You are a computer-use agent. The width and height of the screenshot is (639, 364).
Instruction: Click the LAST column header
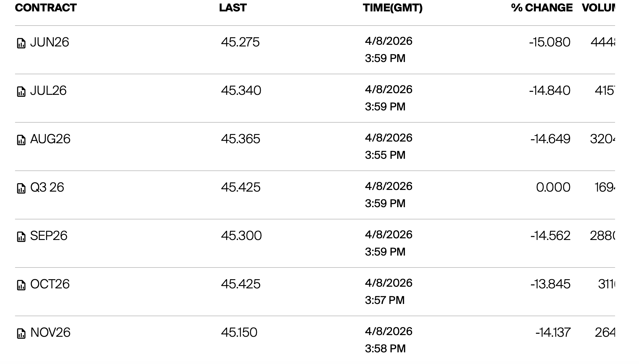pyautogui.click(x=233, y=8)
